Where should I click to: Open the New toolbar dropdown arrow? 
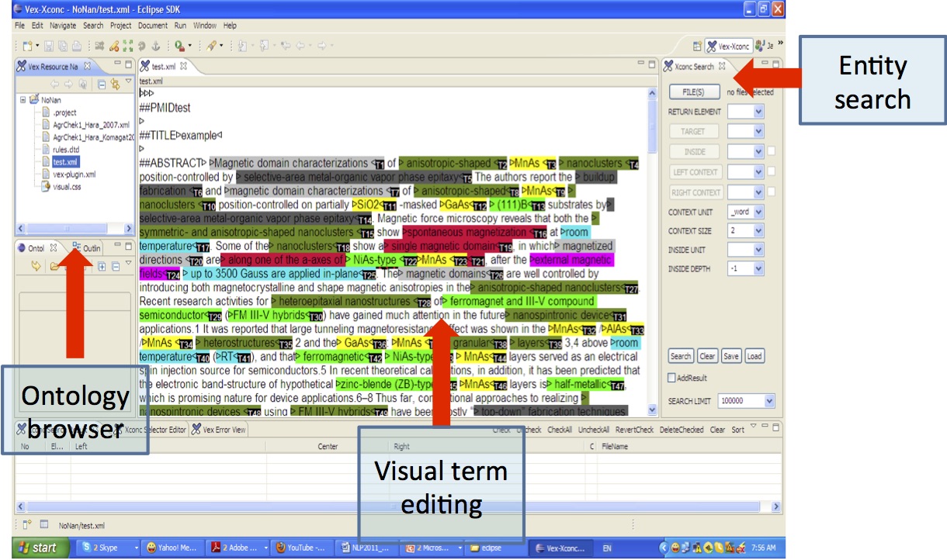tap(36, 47)
